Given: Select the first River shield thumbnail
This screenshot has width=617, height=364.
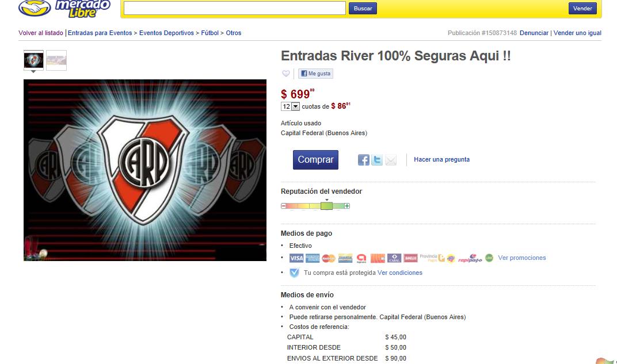Looking at the screenshot, I should click(x=33, y=60).
